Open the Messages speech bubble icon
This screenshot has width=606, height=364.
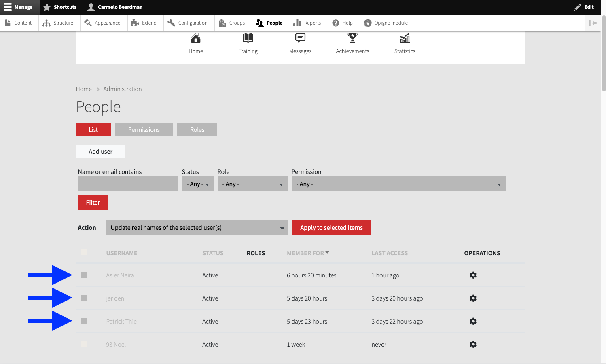coord(300,38)
